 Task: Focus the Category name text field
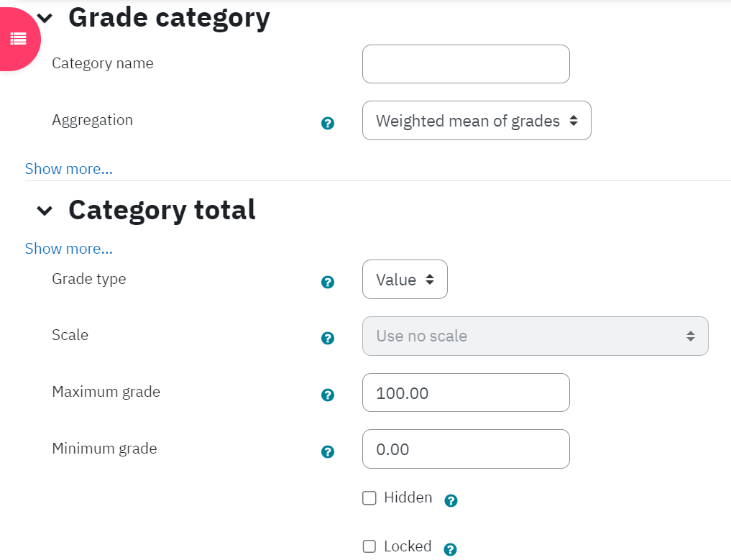[x=466, y=64]
